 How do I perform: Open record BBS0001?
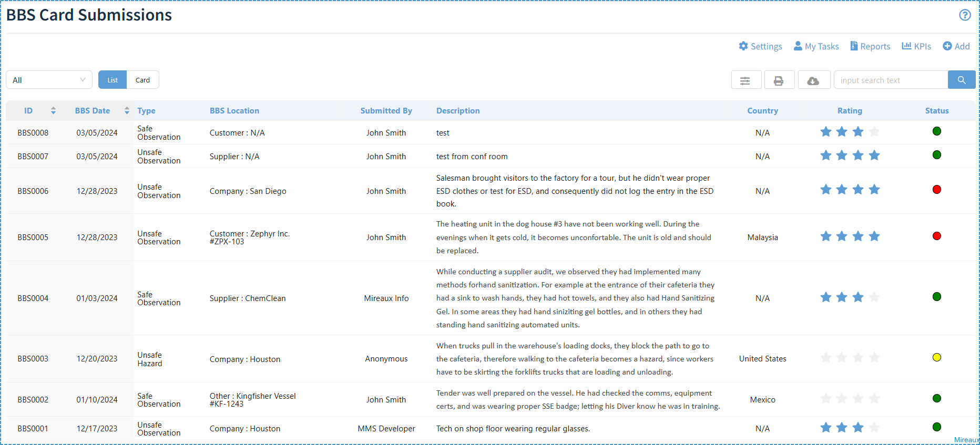(x=33, y=429)
